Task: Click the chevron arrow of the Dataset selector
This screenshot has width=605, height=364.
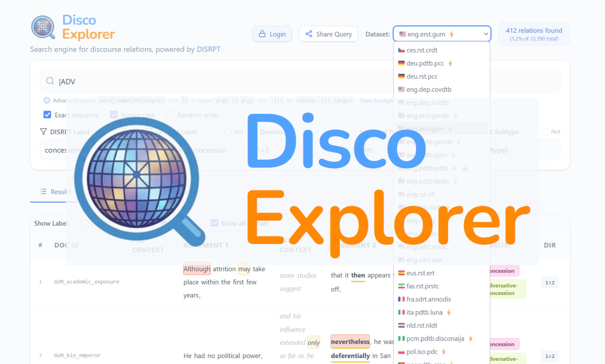Action: coord(486,34)
